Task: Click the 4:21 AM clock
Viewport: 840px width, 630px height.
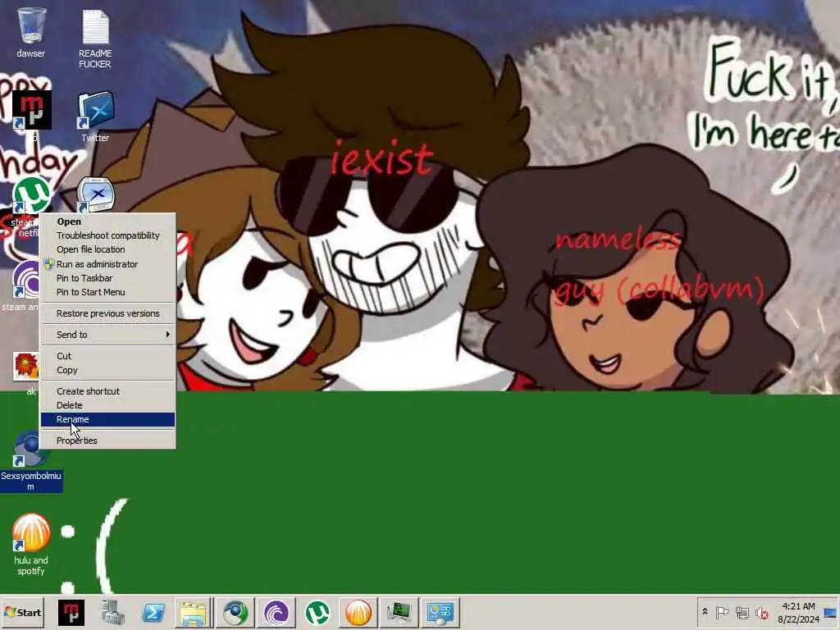Action: pos(799,606)
